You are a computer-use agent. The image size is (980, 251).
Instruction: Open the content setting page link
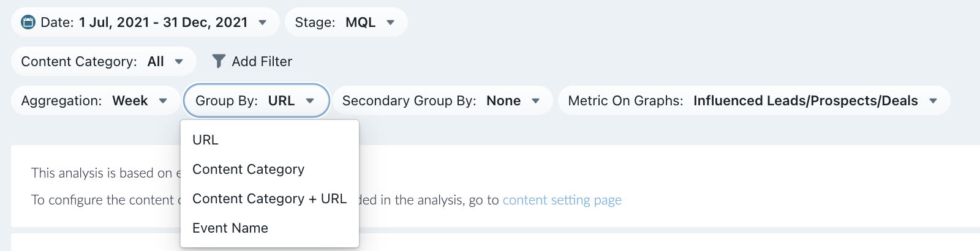pyautogui.click(x=562, y=200)
